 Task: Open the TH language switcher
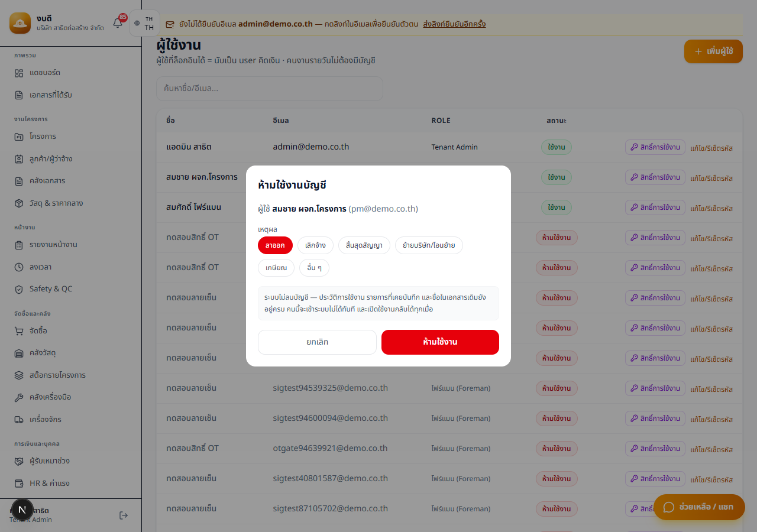click(144, 24)
